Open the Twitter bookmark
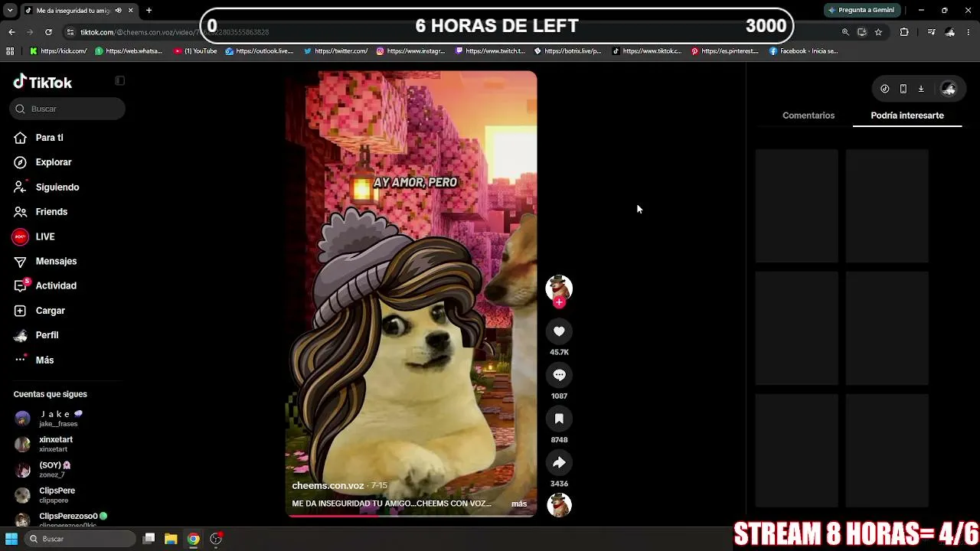Viewport: 980px width, 551px height. (x=335, y=51)
